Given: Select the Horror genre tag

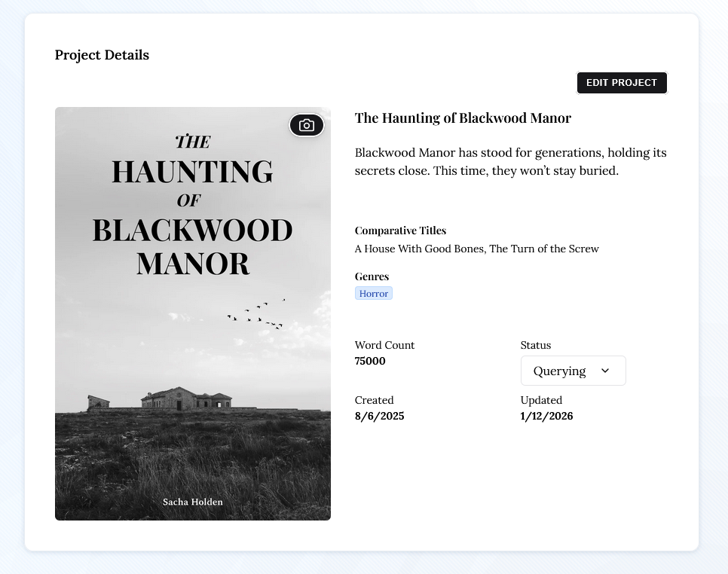Looking at the screenshot, I should (374, 294).
